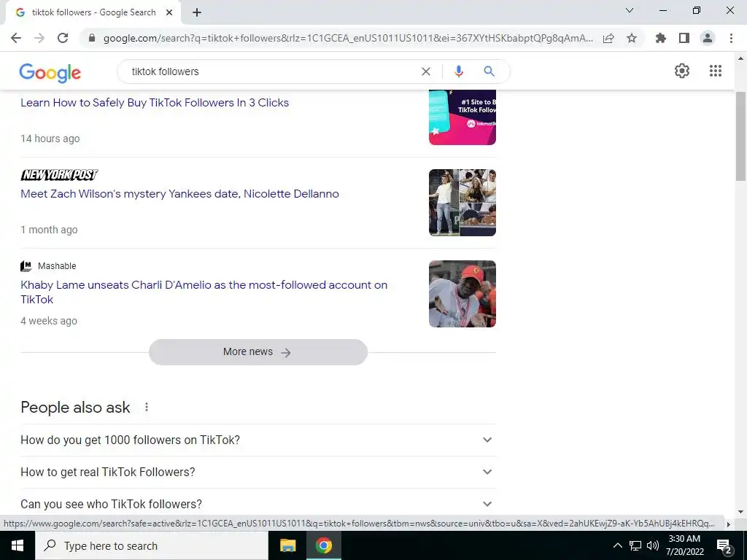Show hidden system tray icons

[617, 545]
